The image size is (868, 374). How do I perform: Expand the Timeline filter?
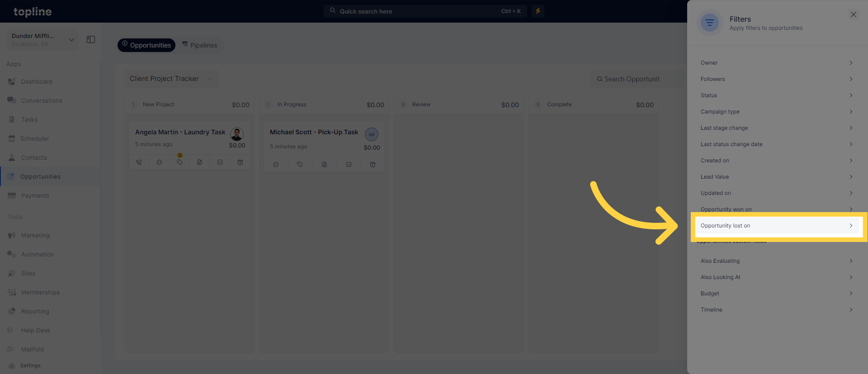(x=777, y=310)
